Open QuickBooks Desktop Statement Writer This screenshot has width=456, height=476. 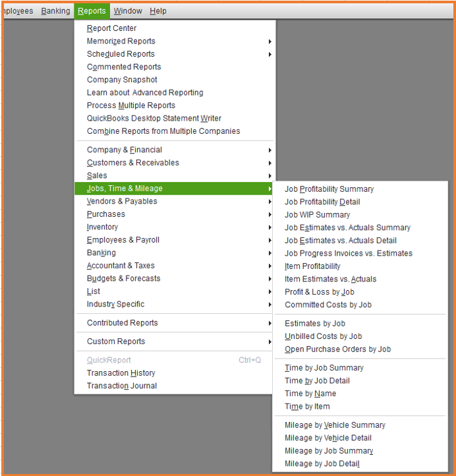[175, 118]
